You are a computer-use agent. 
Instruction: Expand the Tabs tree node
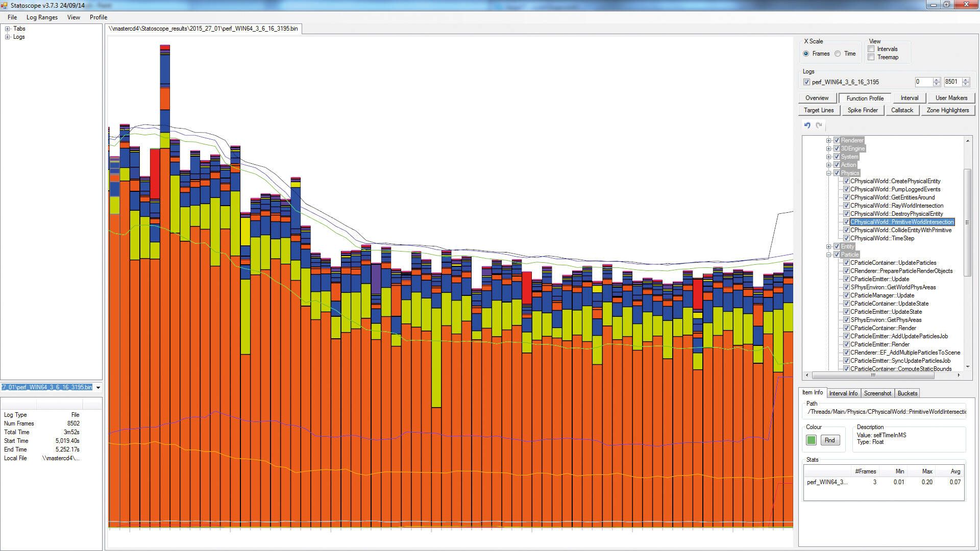8,29
